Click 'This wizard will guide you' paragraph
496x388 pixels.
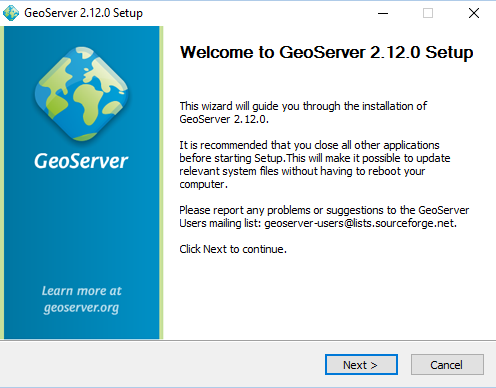pos(303,112)
